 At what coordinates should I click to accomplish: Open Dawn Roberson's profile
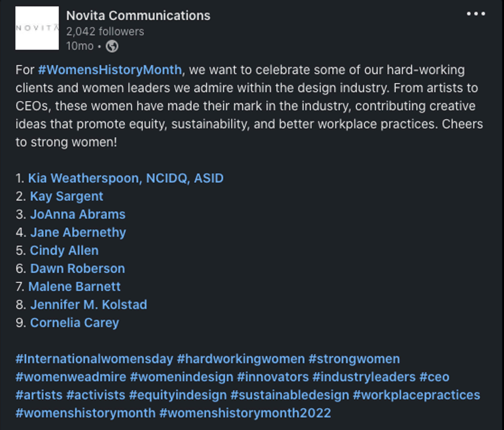[x=77, y=269]
